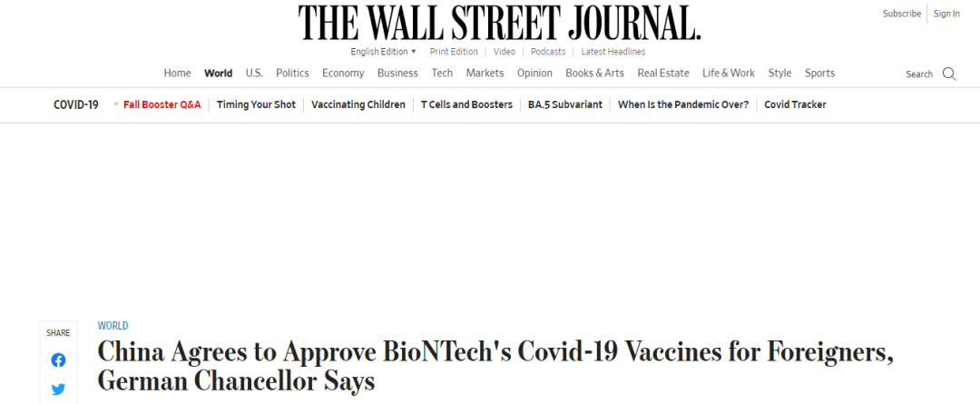Open the Podcasts link
Viewport: 980px width, 404px height.
(x=548, y=52)
